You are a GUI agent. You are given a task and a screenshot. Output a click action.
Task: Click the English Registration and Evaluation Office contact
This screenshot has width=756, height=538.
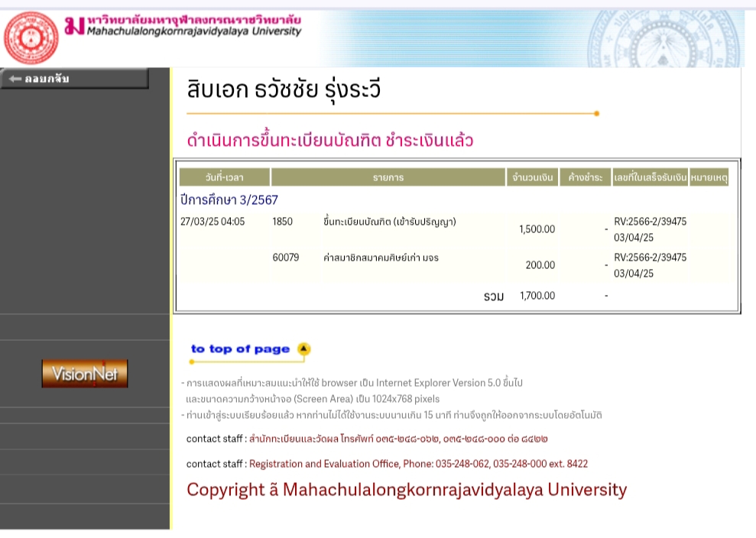pos(418,464)
